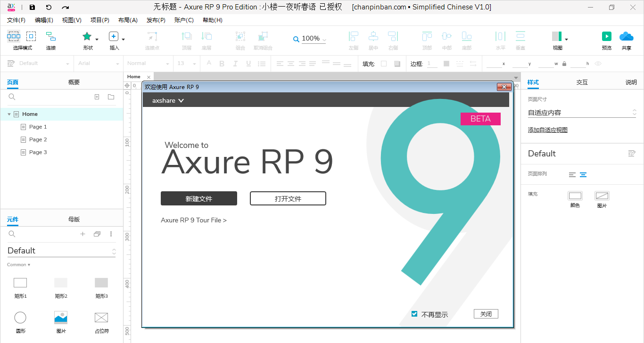The width and height of the screenshot is (644, 343).
Task: Add new page icon in Pages panel
Action: [x=97, y=97]
